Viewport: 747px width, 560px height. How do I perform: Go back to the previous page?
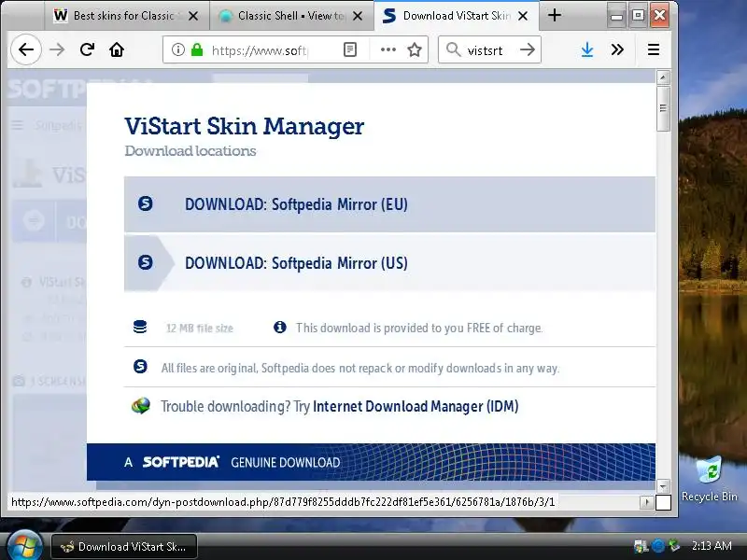[x=26, y=49]
